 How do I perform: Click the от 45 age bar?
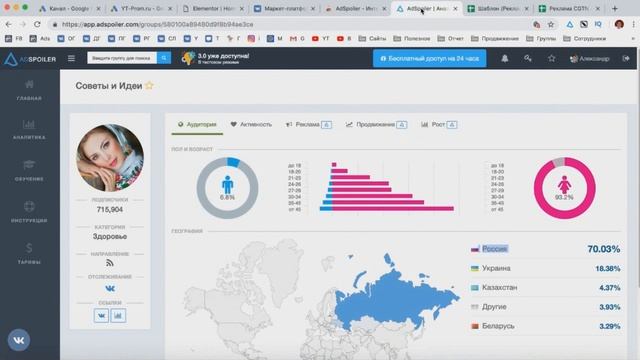coord(387,209)
